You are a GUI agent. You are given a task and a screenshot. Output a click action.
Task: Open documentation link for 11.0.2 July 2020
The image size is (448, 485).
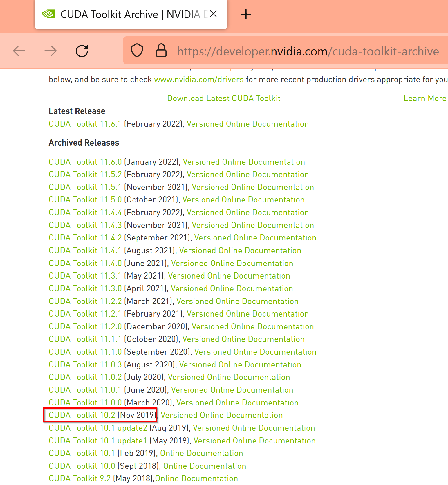click(229, 377)
